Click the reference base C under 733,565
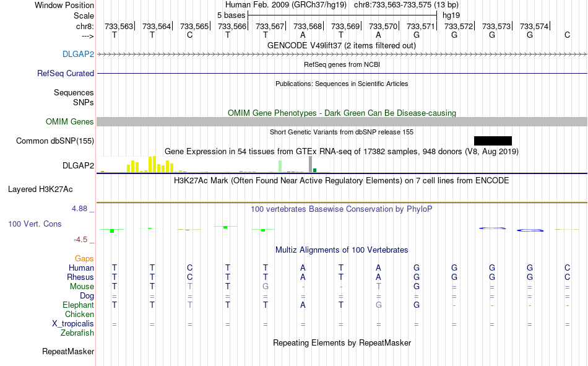 coord(189,35)
